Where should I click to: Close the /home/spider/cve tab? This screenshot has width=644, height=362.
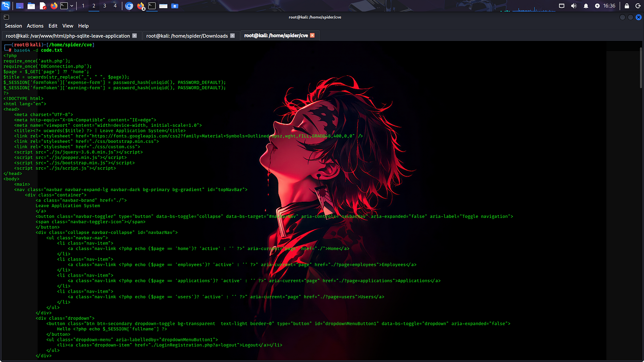pos(312,35)
